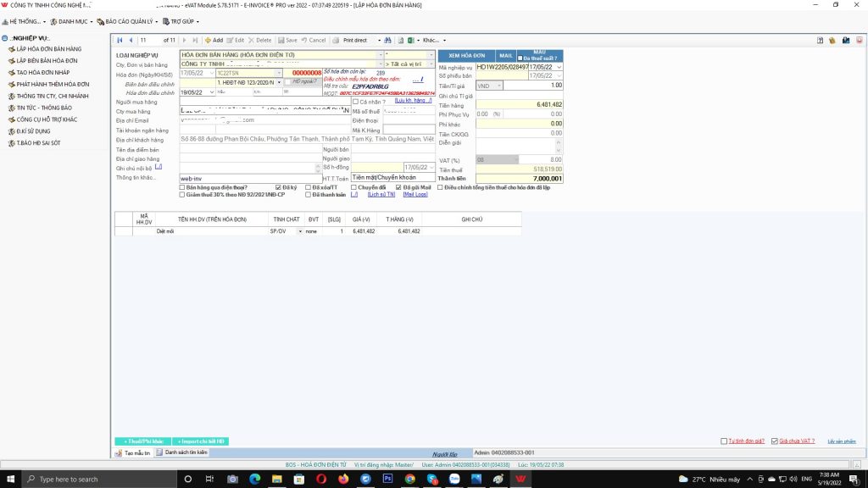
Task: Open the 19/05/22 date picker dropdown
Action: [211, 92]
